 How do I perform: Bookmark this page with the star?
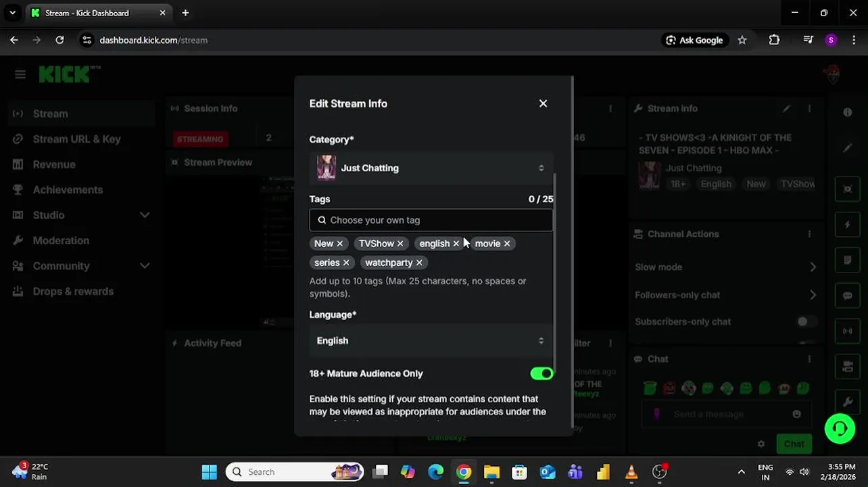pos(742,40)
